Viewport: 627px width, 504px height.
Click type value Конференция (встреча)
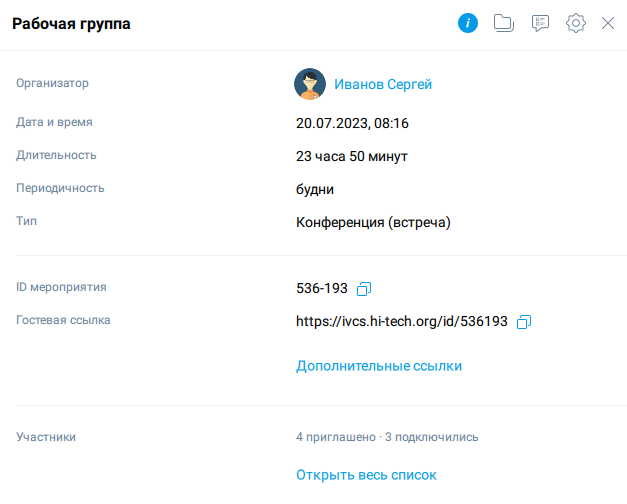tap(373, 222)
